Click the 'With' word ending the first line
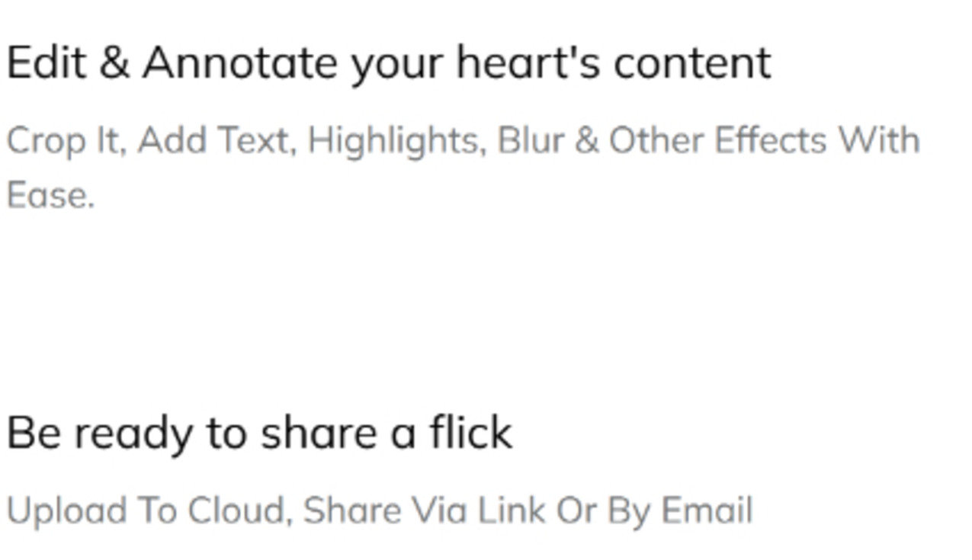 (879, 140)
